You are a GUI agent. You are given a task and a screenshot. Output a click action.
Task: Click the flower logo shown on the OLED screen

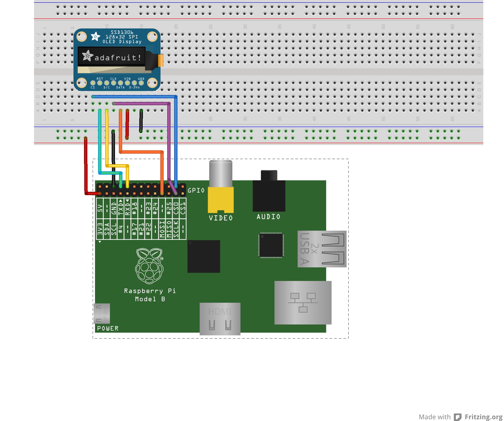point(87,56)
